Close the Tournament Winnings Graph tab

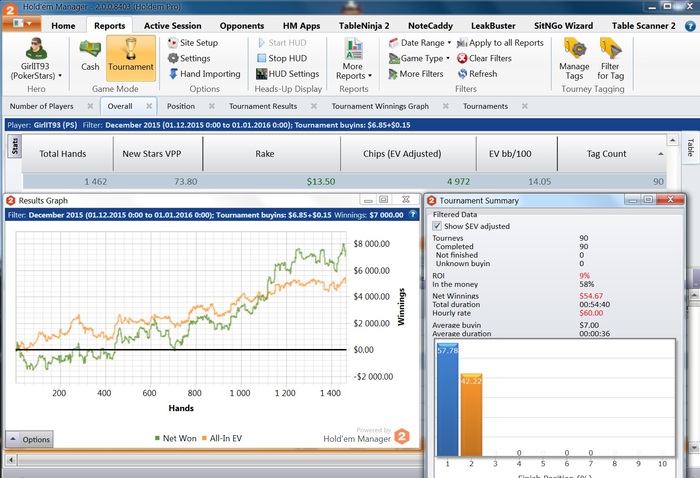pyautogui.click(x=446, y=106)
